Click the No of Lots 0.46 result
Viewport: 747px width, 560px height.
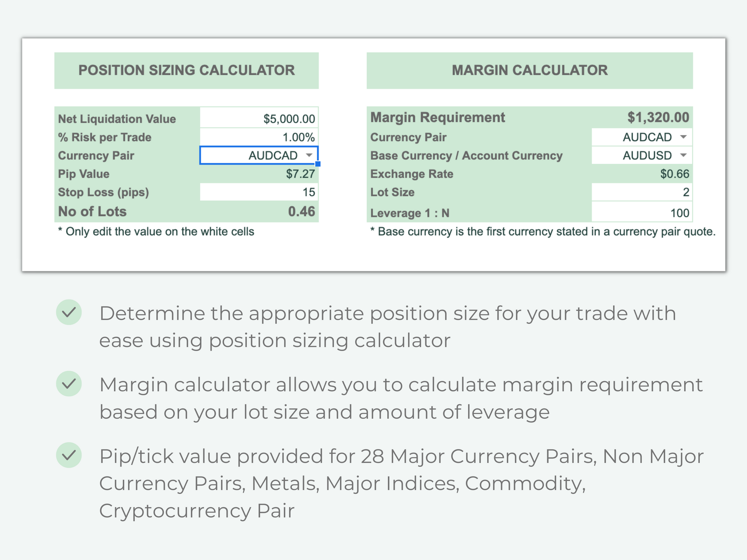coord(301,211)
